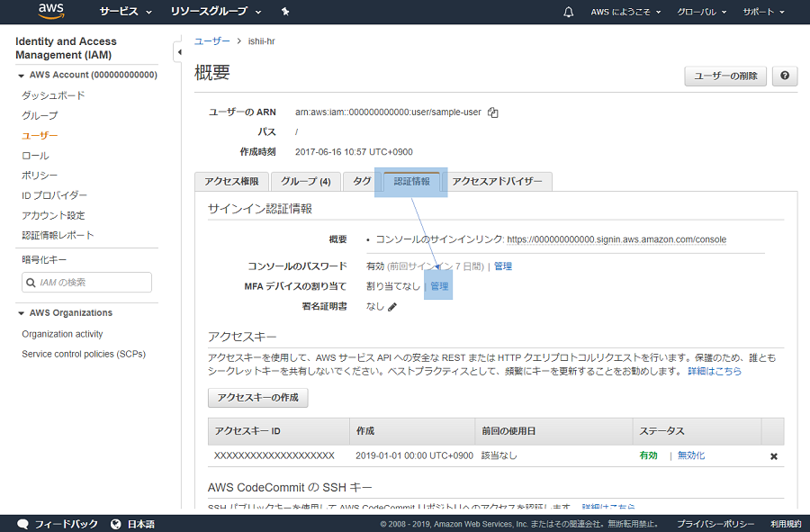The image size is (810, 532).
Task: Open 詳細はこちら link in access key section
Action: point(715,372)
